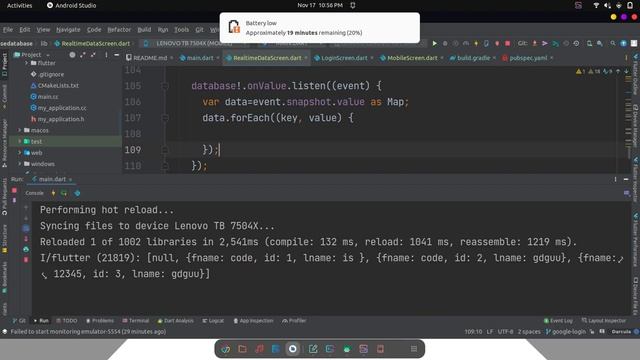Open the App Inspection tool window
The image size is (640, 360).
[x=253, y=321]
